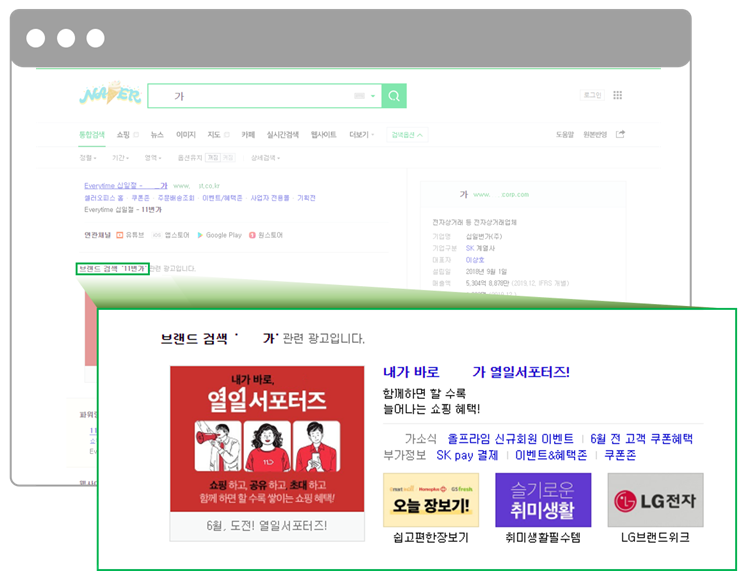The image size is (746, 580).
Task: Click the 원스토어 red icon
Action: (253, 235)
